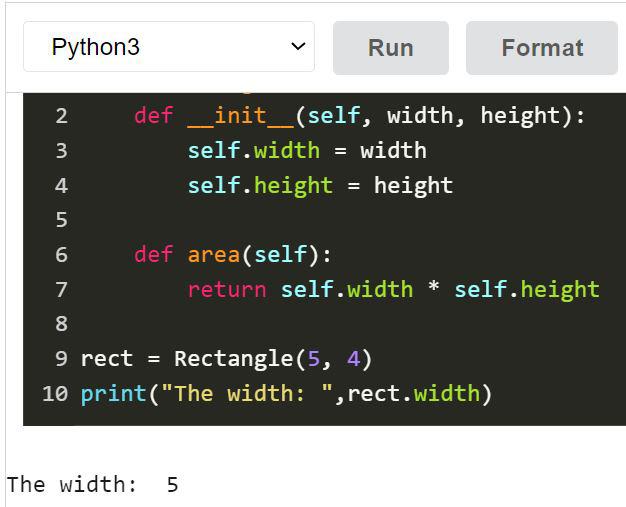Viewport: 626px width, 507px height.
Task: Click the 'return' keyword on line 7
Action: click(227, 290)
